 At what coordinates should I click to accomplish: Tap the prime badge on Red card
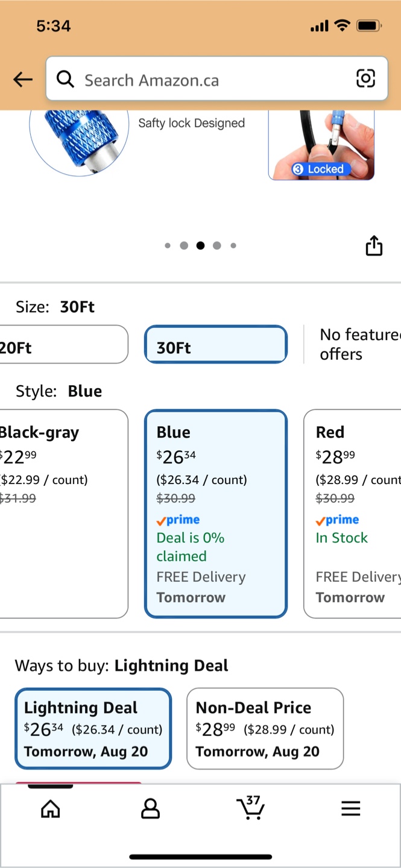coord(337,520)
